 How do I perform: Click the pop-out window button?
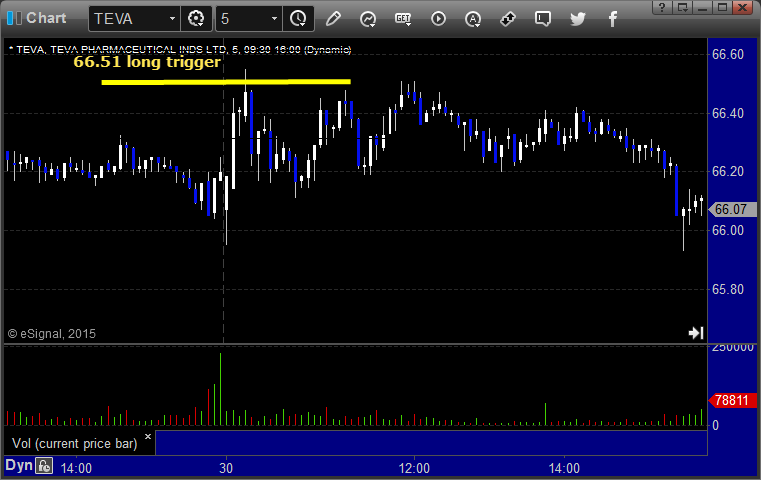(x=682, y=7)
